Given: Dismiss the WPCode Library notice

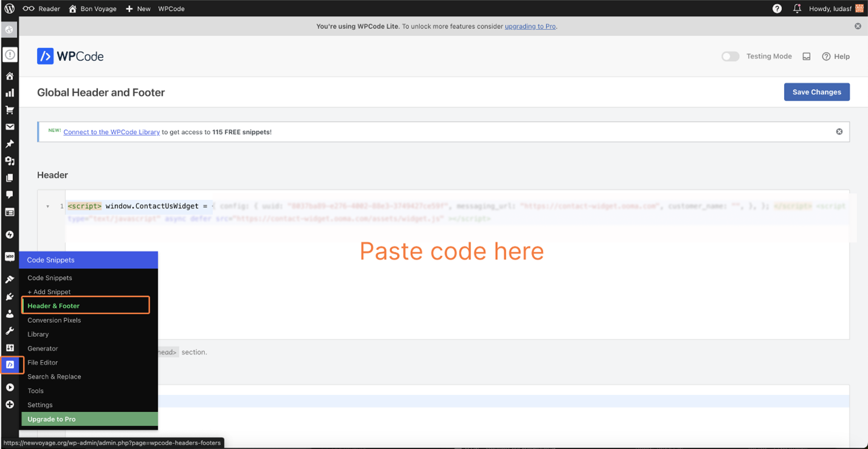Looking at the screenshot, I should 839,132.
